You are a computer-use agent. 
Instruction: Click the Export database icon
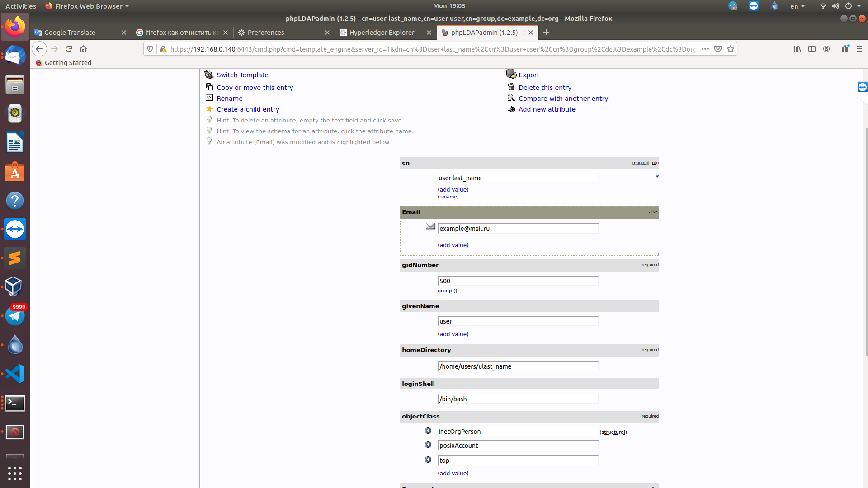tap(511, 74)
